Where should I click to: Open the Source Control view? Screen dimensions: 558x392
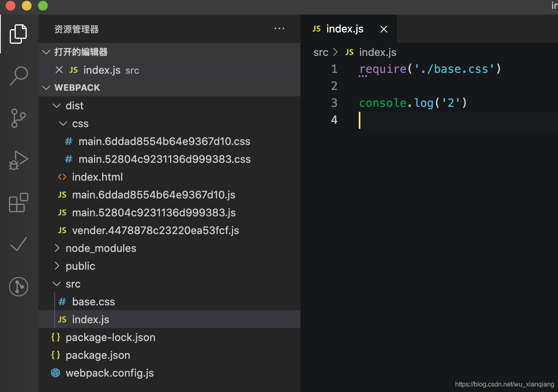pyautogui.click(x=19, y=118)
